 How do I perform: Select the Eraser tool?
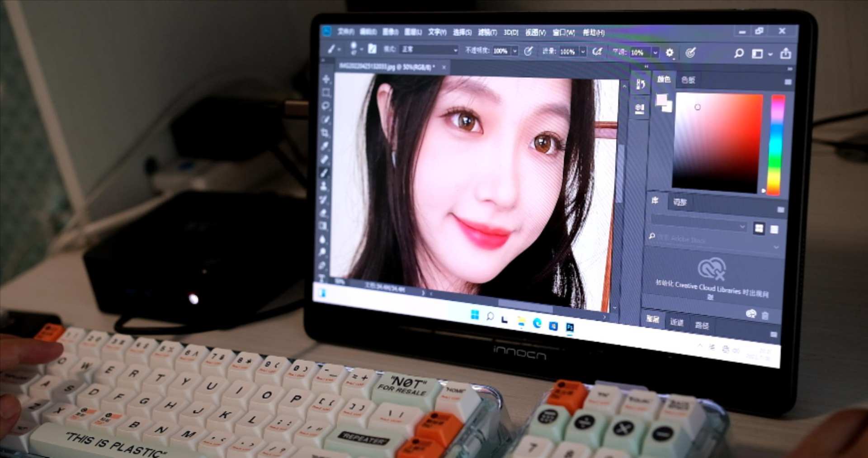click(324, 212)
